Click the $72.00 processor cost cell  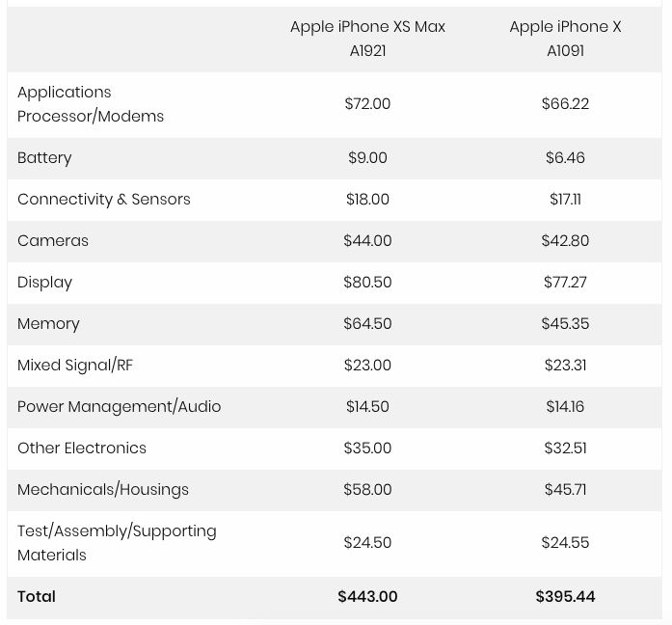coord(367,104)
